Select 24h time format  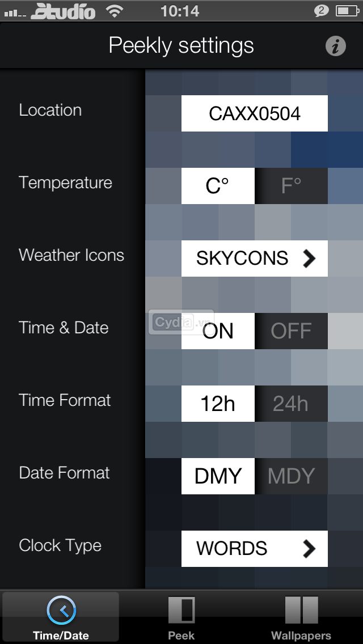click(291, 404)
